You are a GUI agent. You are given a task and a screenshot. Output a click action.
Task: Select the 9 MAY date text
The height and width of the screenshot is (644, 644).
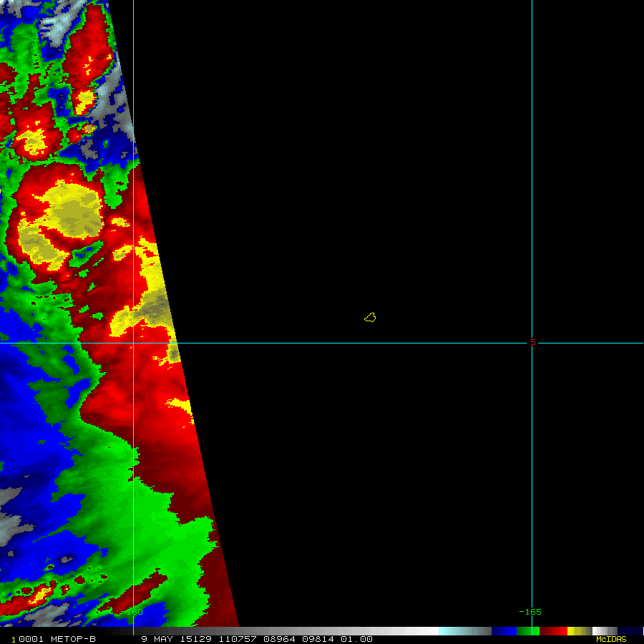tap(157, 639)
